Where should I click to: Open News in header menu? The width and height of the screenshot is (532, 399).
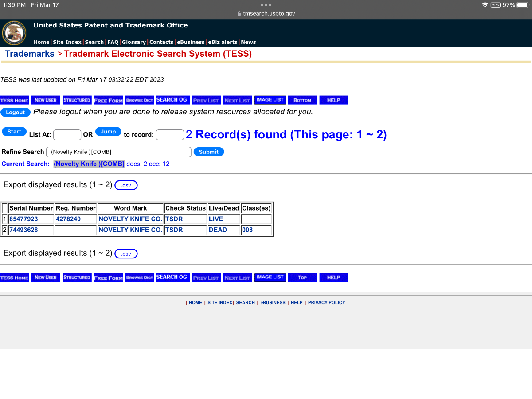[x=248, y=42]
